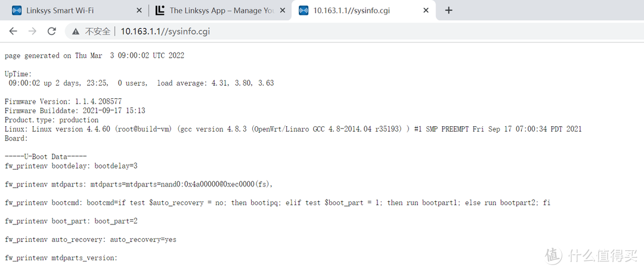Click the 'page generated on Thu Mar 3' line

pos(94,56)
